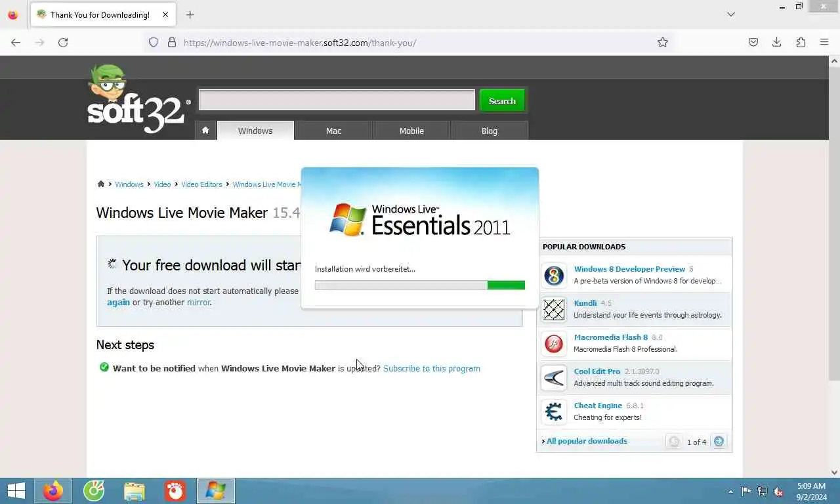840x504 pixels.
Task: Click the muted volume tray icon
Action: [x=779, y=492]
